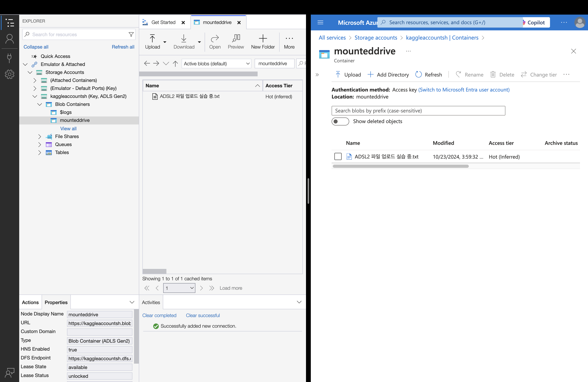
Task: Open the Azure portal account avatar
Action: pos(580,22)
